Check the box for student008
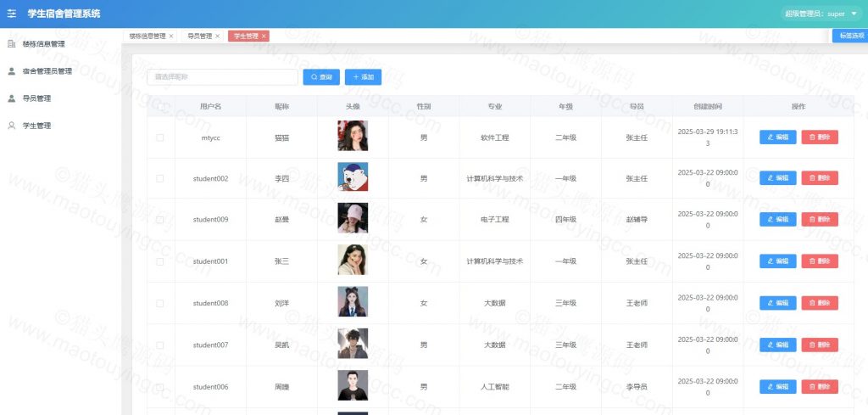Image resolution: width=868 pixels, height=415 pixels. click(160, 303)
